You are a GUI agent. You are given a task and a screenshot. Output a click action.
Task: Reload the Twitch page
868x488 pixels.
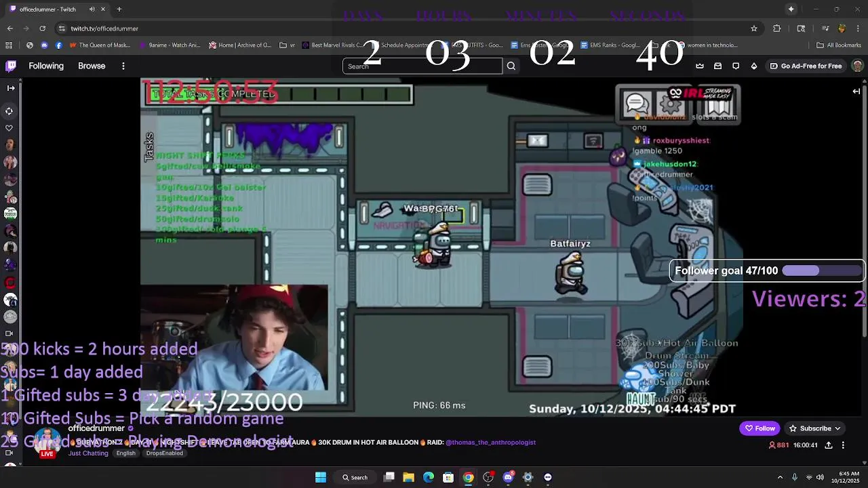pyautogui.click(x=43, y=28)
